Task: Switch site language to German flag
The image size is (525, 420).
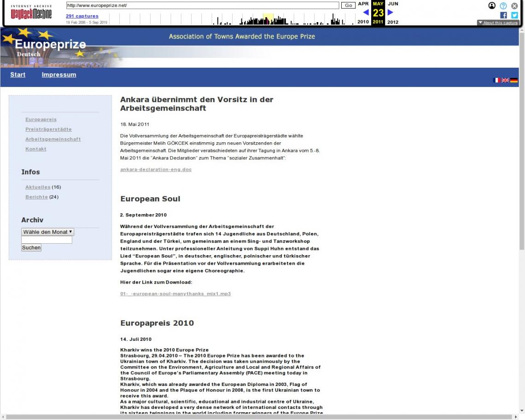Action: [x=514, y=80]
